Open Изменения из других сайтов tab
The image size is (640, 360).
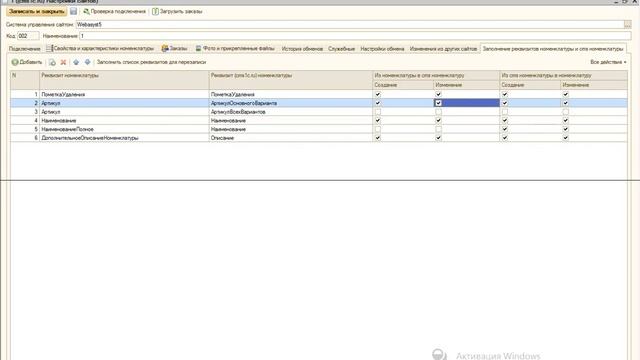coord(443,49)
